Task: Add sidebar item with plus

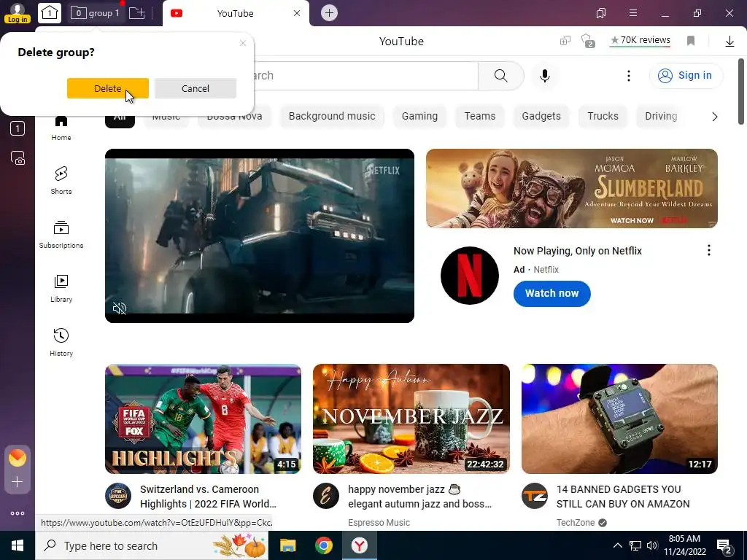Action: point(18,481)
